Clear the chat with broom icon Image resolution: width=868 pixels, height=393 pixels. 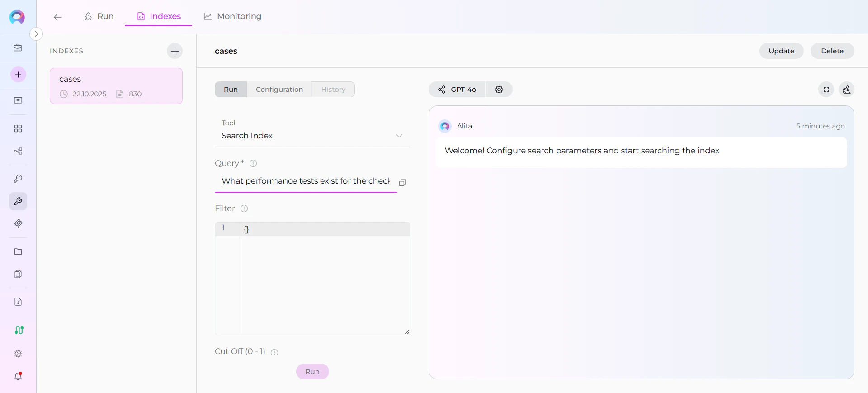(846, 90)
